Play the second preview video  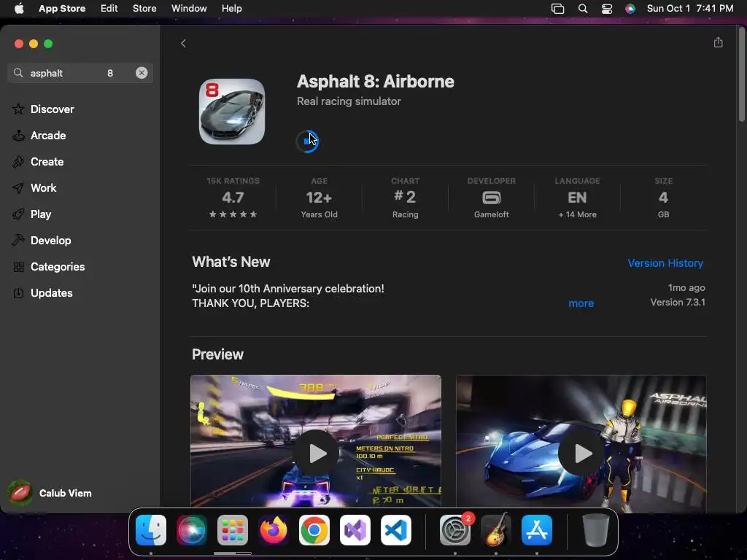coord(581,453)
